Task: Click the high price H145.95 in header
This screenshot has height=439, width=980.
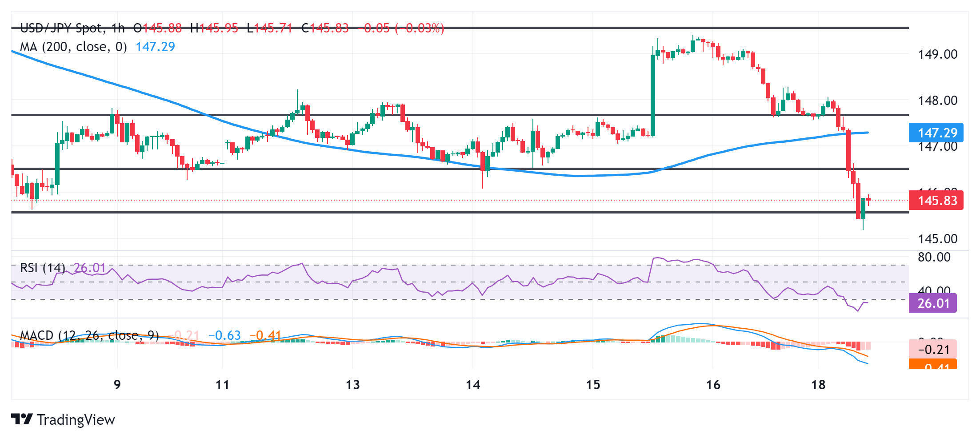Action: [x=214, y=28]
